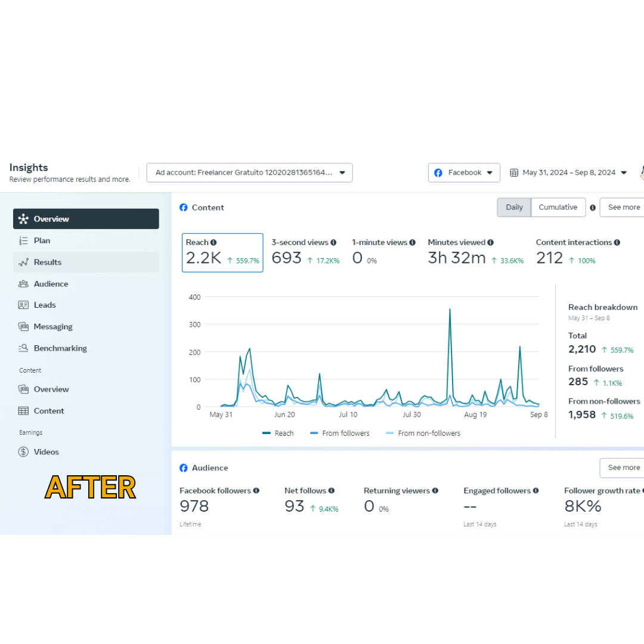The height and width of the screenshot is (644, 644).
Task: Open the Leads sidebar item
Action: pos(86,305)
